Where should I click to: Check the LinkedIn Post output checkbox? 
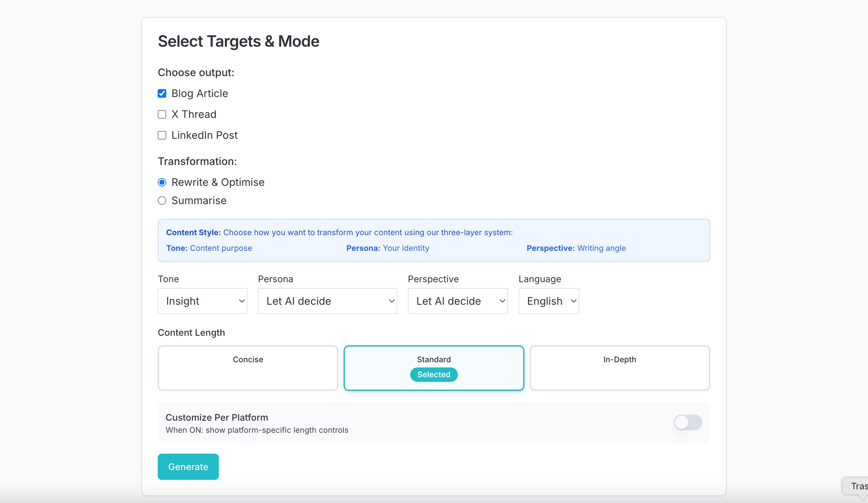pyautogui.click(x=162, y=135)
